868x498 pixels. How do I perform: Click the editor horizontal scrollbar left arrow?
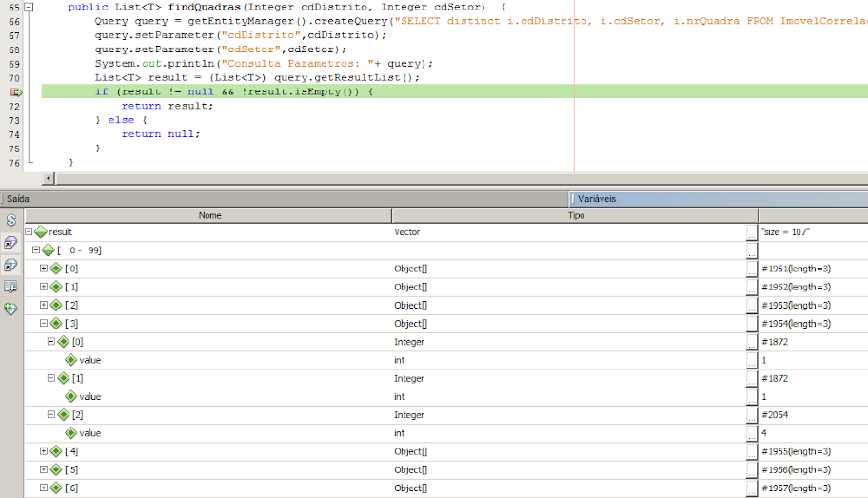click(x=49, y=178)
